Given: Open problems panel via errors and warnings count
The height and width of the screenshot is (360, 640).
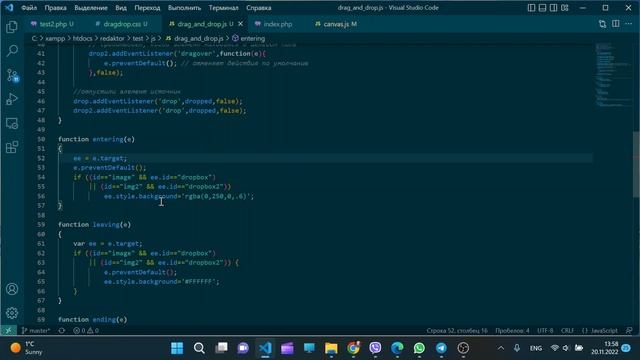Looking at the screenshot, I should pyautogui.click(x=86, y=331).
